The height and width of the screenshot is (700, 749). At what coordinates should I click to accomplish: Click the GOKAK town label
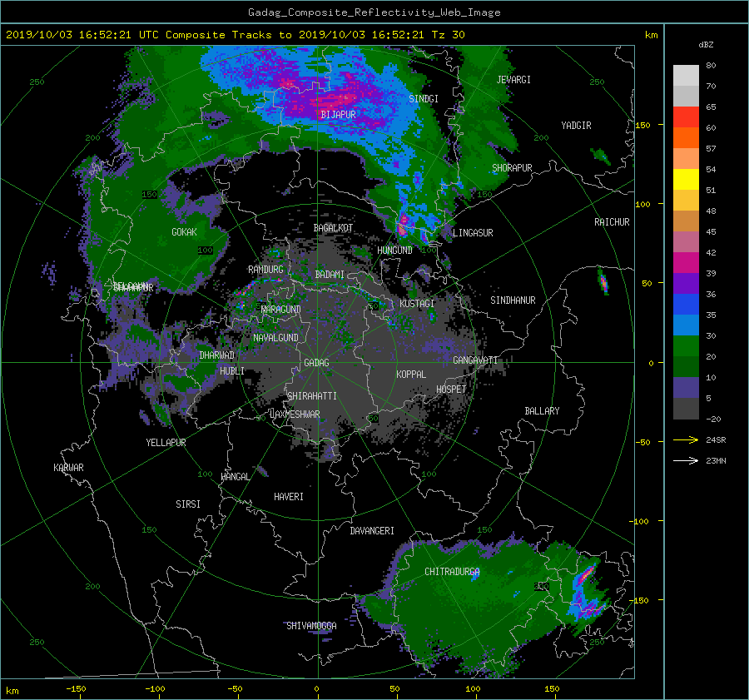coord(184,232)
